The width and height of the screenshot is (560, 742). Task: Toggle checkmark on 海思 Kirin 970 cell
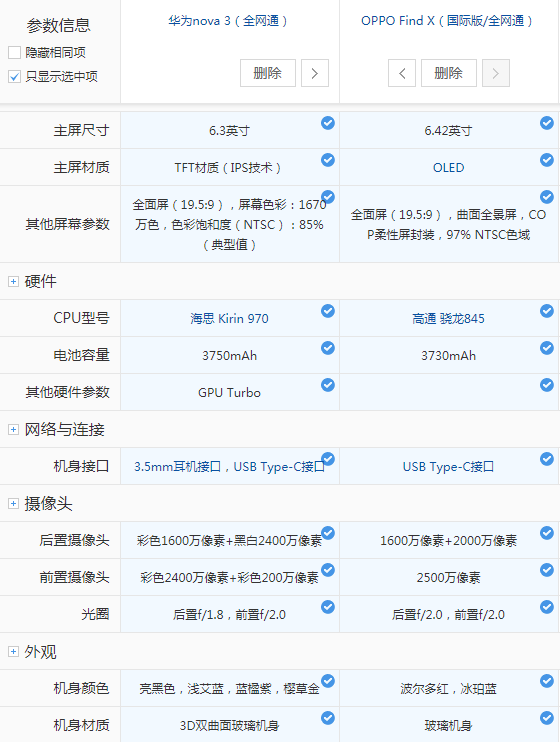pos(328,311)
